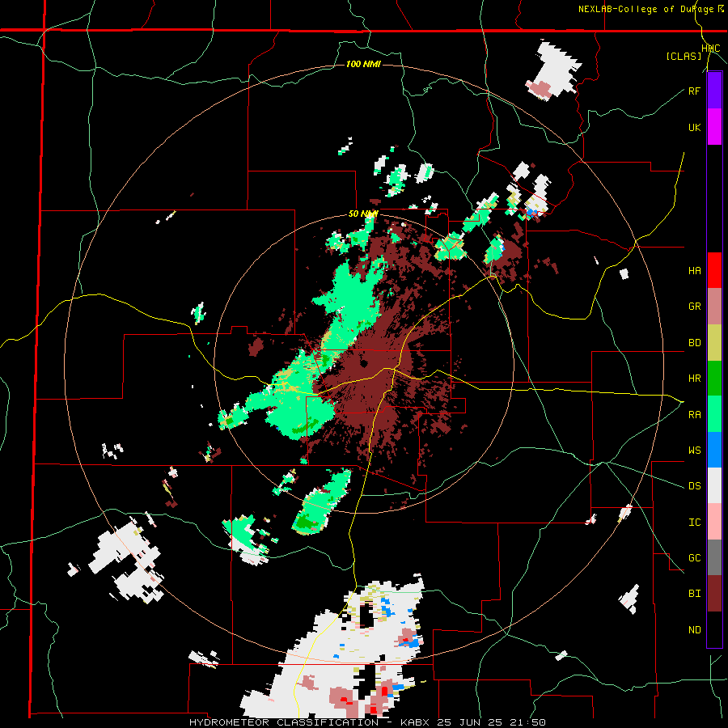This screenshot has height=728, width=728.
Task: Click the DS white legend swatch
Action: coord(714,485)
